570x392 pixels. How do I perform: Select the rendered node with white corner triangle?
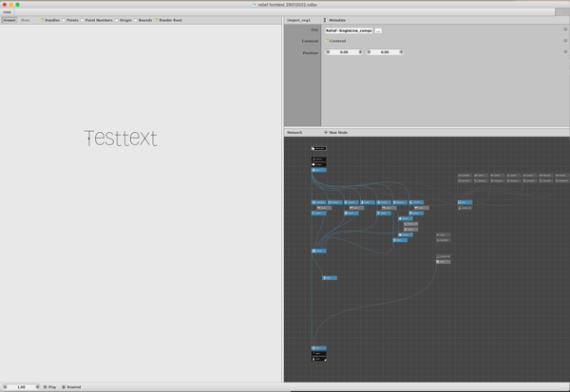[x=319, y=359]
